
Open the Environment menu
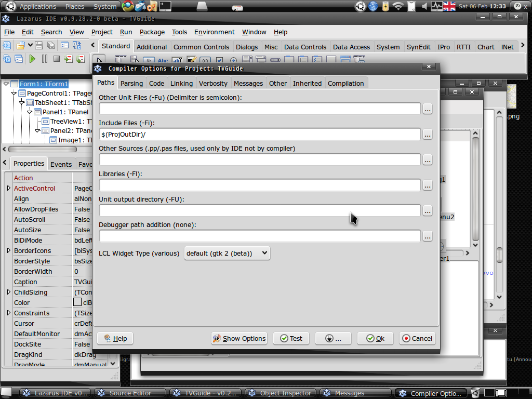click(214, 32)
